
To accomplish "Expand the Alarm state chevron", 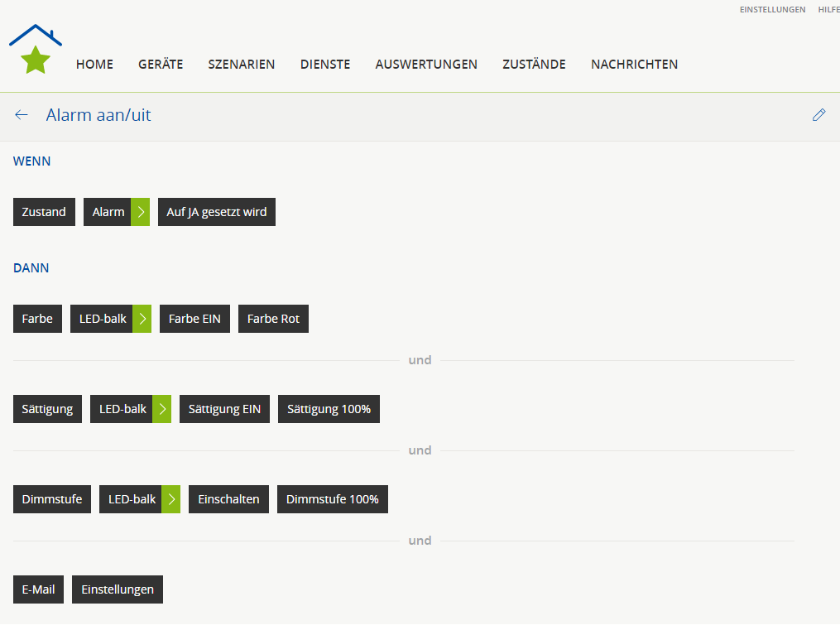I will [x=141, y=212].
